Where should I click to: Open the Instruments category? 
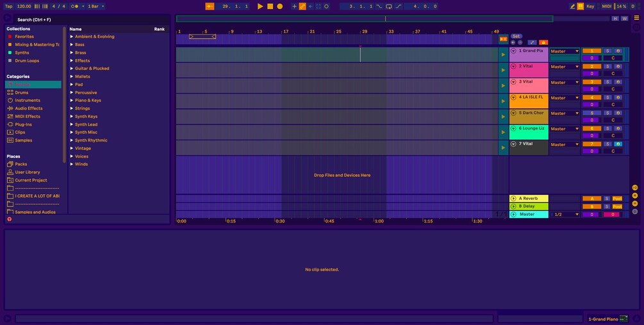click(28, 100)
